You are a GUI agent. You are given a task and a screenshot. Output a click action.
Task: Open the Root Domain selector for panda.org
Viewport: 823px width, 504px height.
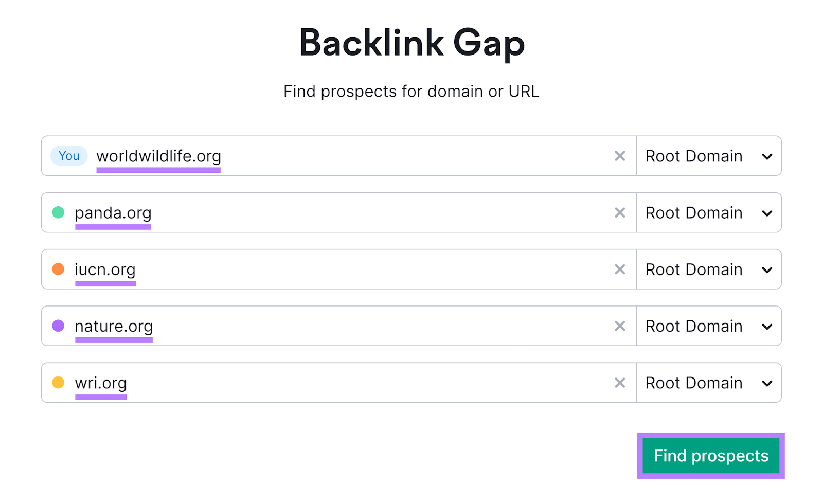[709, 212]
